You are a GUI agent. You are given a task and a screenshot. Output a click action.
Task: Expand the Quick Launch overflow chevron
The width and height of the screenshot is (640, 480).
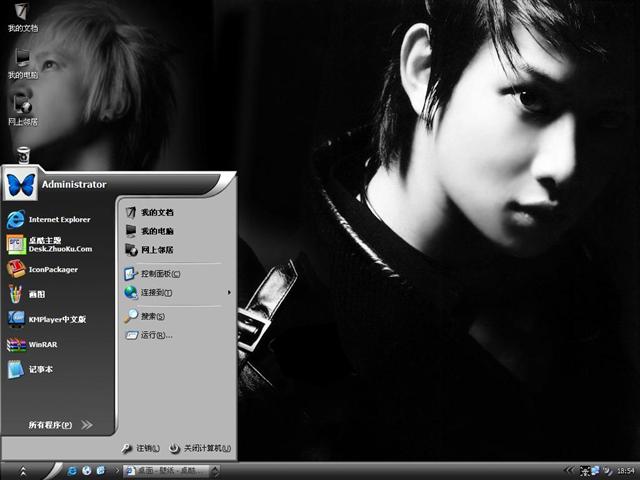pos(116,471)
